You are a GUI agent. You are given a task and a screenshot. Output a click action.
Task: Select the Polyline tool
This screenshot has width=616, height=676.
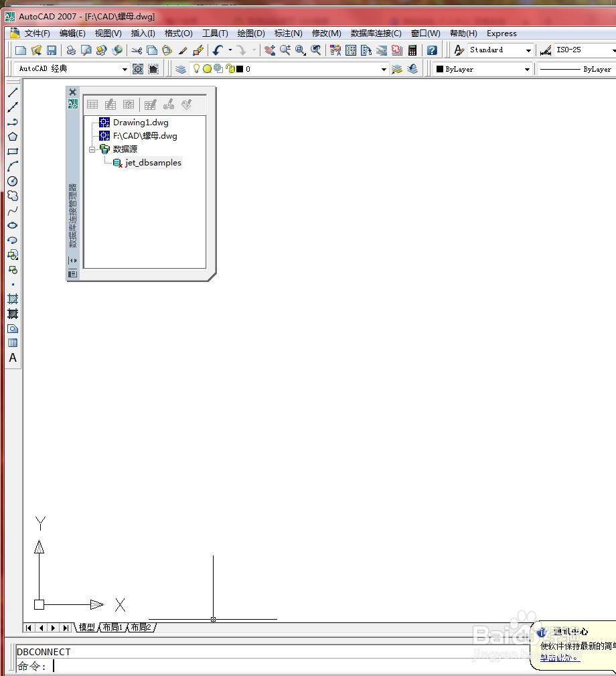point(13,121)
